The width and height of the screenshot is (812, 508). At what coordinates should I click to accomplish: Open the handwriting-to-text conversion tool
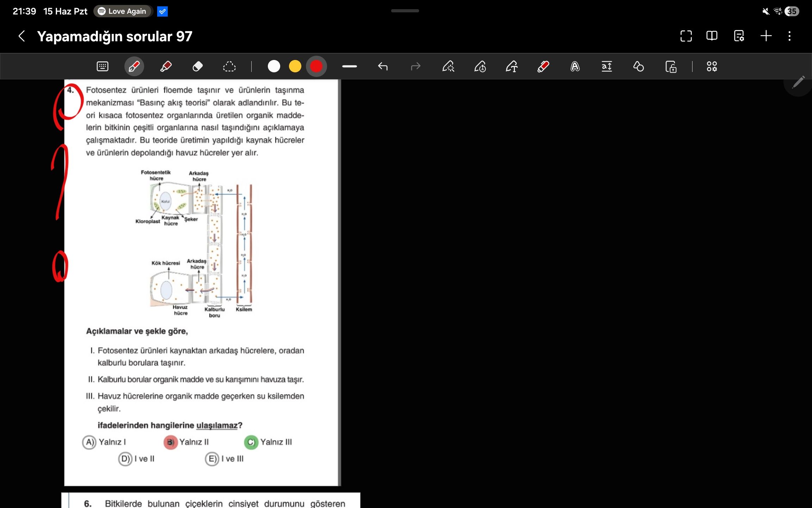pyautogui.click(x=512, y=66)
